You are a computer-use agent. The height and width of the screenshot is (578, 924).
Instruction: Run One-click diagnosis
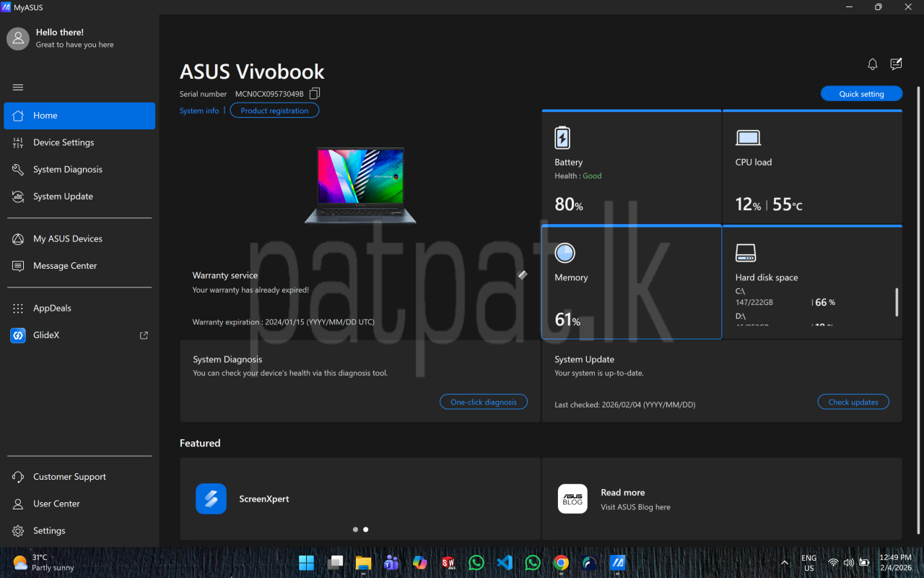483,402
